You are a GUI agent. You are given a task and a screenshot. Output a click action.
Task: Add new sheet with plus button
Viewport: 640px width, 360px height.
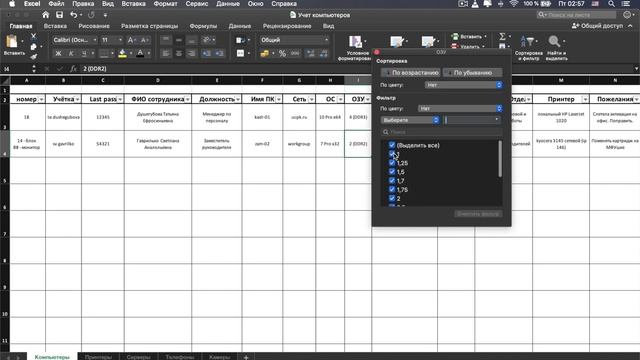tap(246, 357)
